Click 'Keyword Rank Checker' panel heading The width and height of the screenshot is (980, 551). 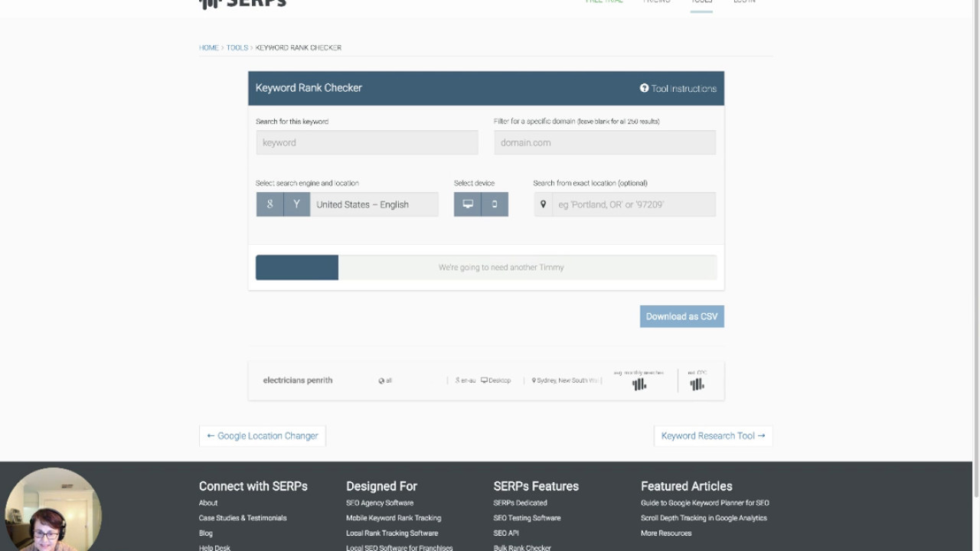point(309,88)
